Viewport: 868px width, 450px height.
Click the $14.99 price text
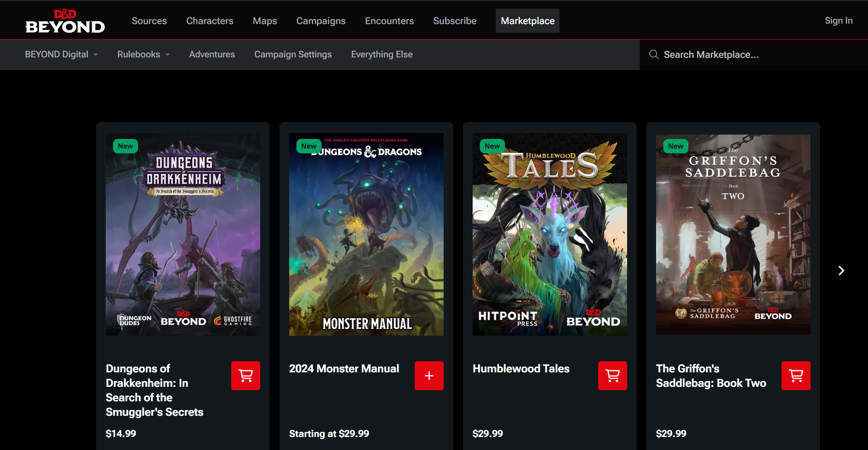click(x=121, y=434)
